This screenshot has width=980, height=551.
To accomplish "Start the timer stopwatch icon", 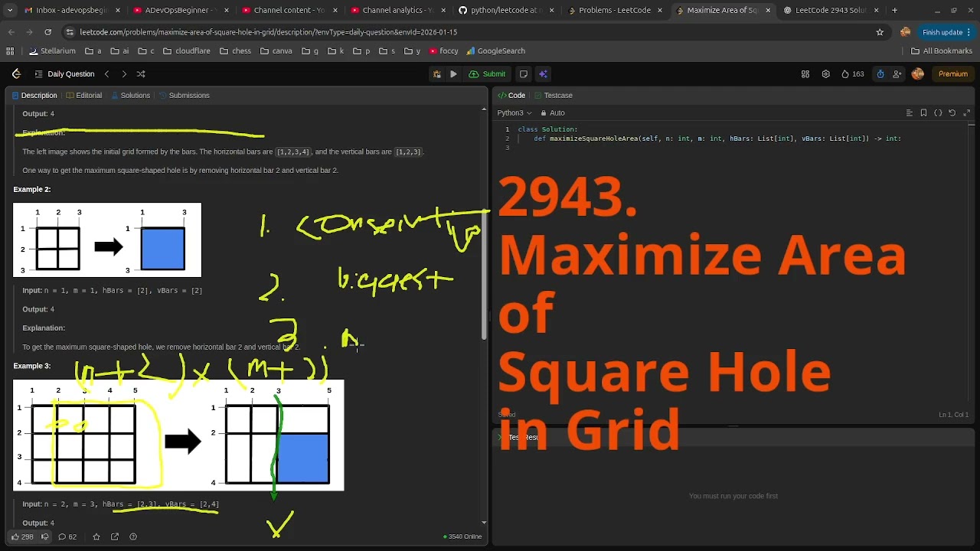I will click(x=880, y=74).
